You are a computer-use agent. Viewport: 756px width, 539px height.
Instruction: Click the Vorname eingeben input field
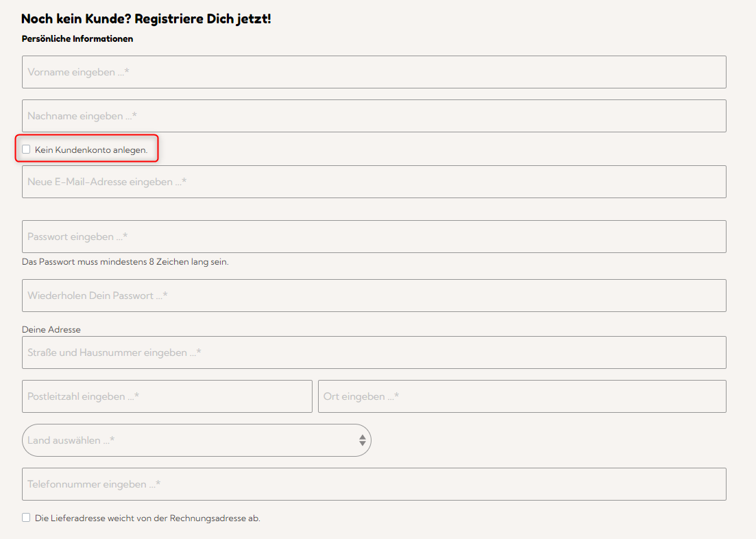(374, 72)
